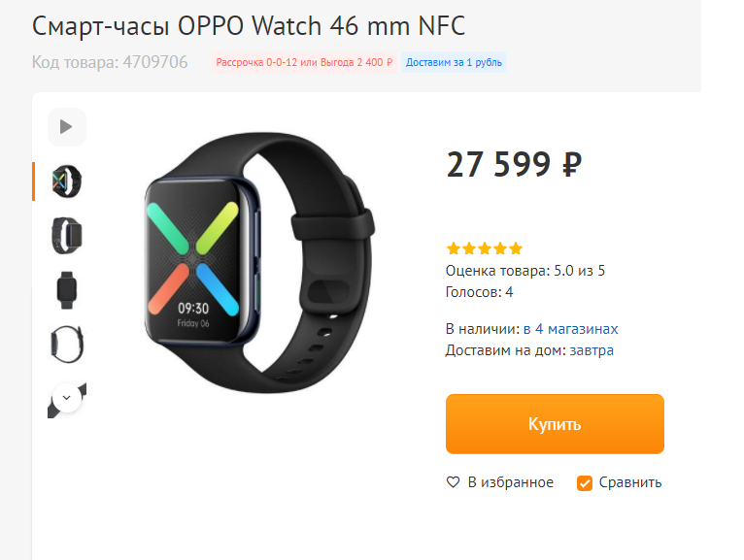744x560 pixels.
Task: Play the product video thumbnail
Action: 66,127
